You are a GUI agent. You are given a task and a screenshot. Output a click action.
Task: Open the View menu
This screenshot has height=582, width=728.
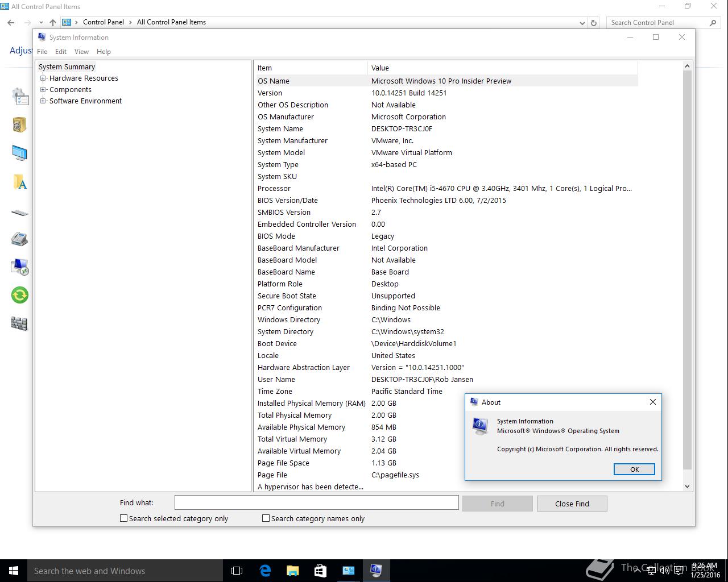click(x=81, y=51)
